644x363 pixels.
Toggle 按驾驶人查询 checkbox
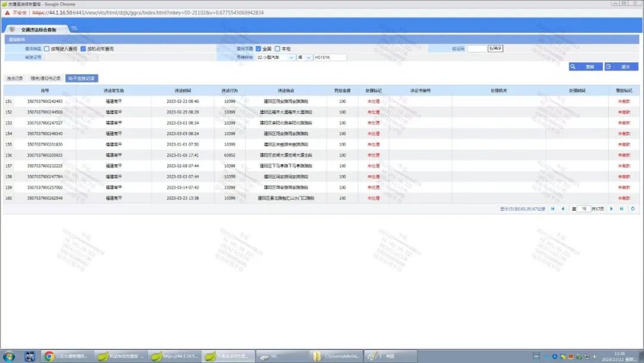(x=47, y=49)
